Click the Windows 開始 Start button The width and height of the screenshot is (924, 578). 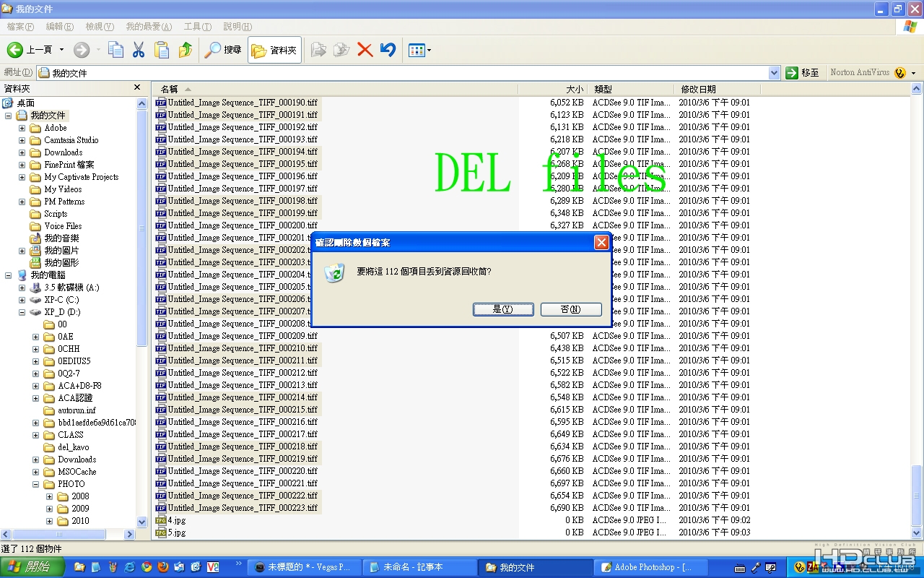coord(32,567)
